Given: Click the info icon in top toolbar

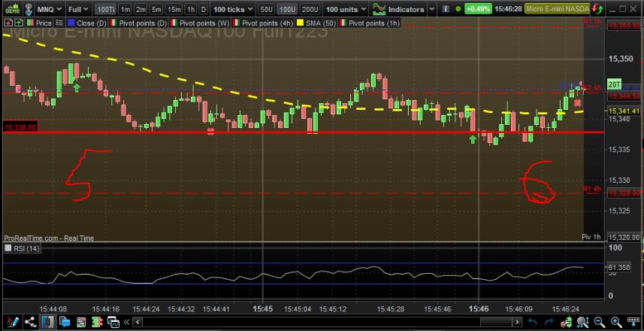Looking at the screenshot, I should [x=446, y=8].
